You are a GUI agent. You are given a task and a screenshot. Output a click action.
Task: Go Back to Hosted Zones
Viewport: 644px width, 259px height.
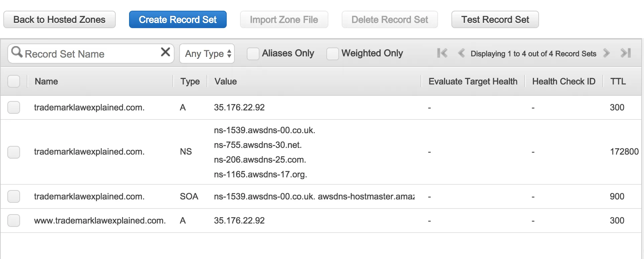(60, 20)
